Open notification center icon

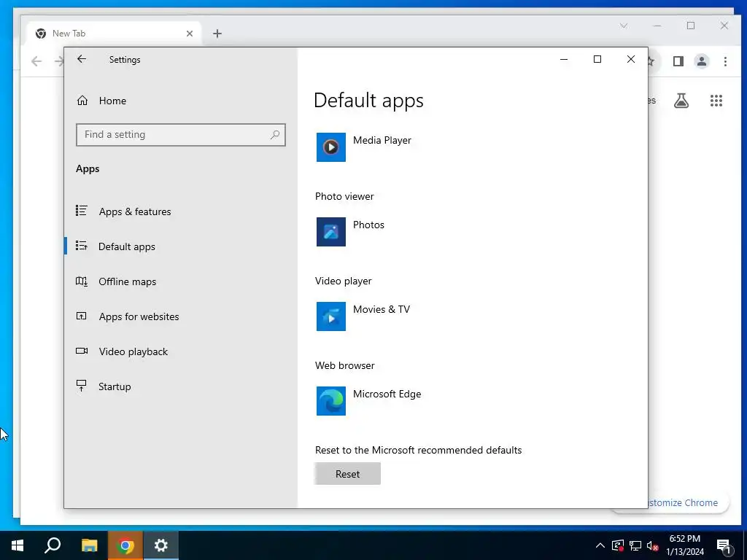(724, 547)
